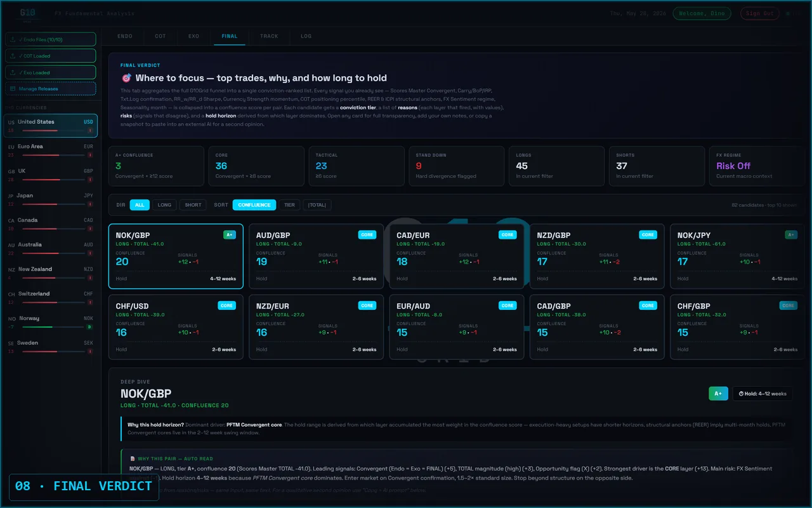Click the alert badge in the New Zealand row
This screenshot has height=508, width=812.
tap(89, 277)
